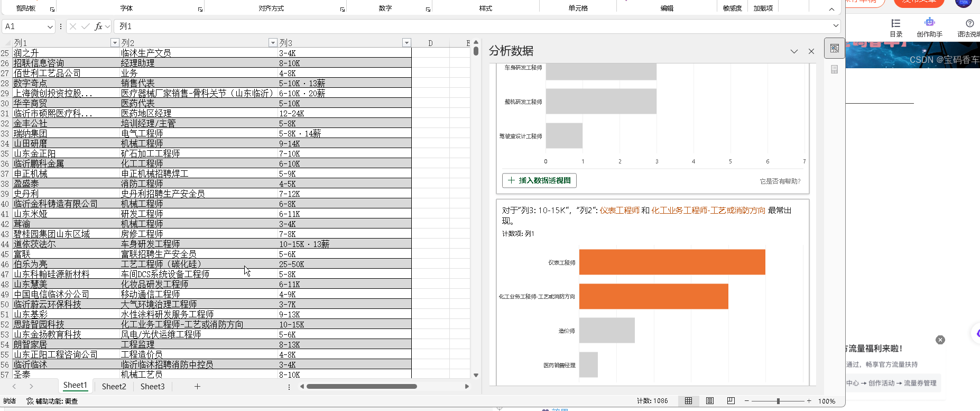Click the CSDN user avatar
This screenshot has height=411, width=980.
[x=964, y=3]
